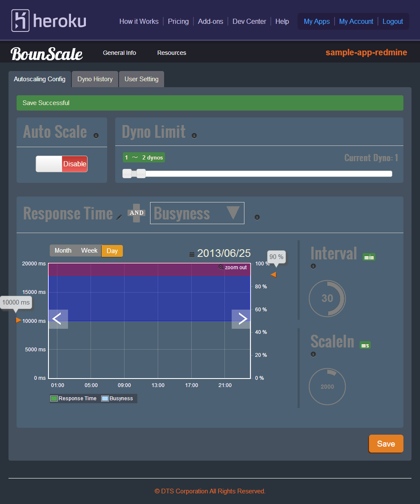Open Resources menu
Screen dimensions: 420x504
point(172,53)
